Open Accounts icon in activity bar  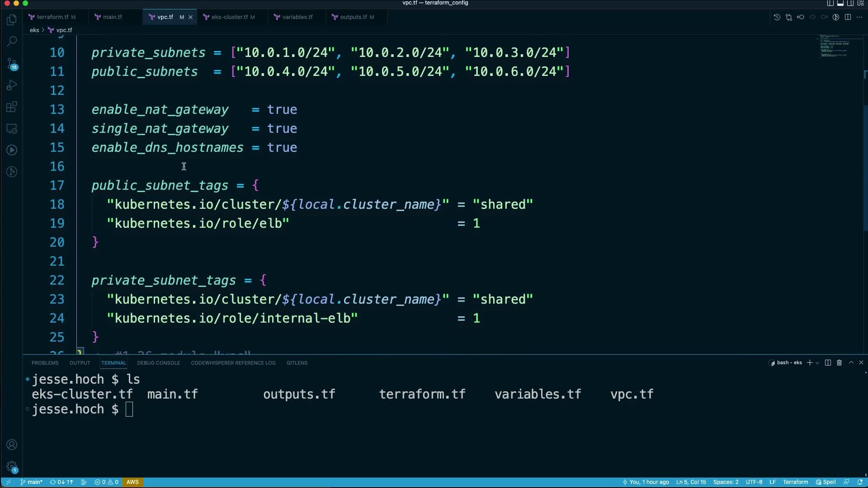coord(12,445)
